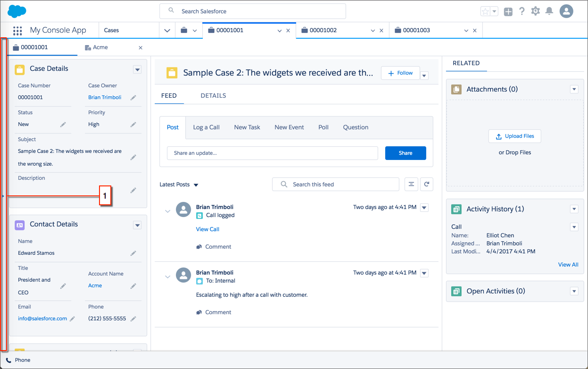The height and width of the screenshot is (369, 588).
Task: Edit the Description field pencil icon
Action: point(133,190)
